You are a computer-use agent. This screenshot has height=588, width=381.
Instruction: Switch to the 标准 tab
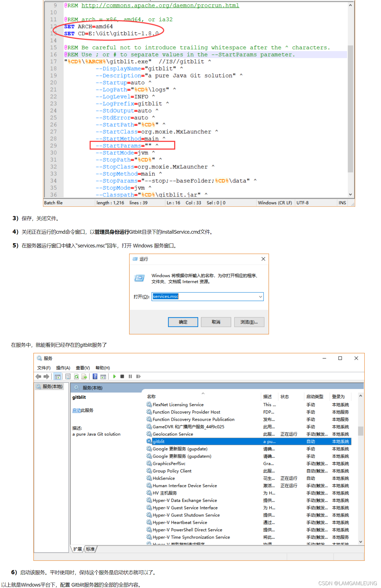coord(90,549)
